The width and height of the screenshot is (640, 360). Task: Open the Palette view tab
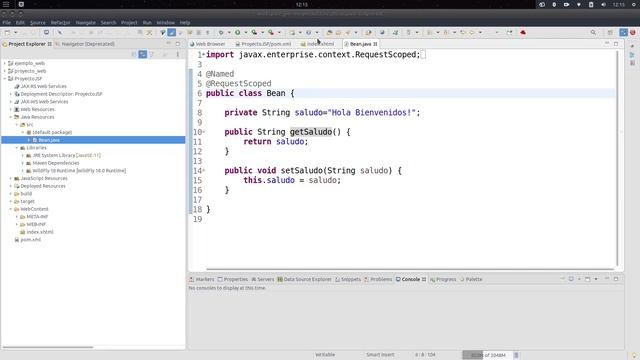click(471, 279)
